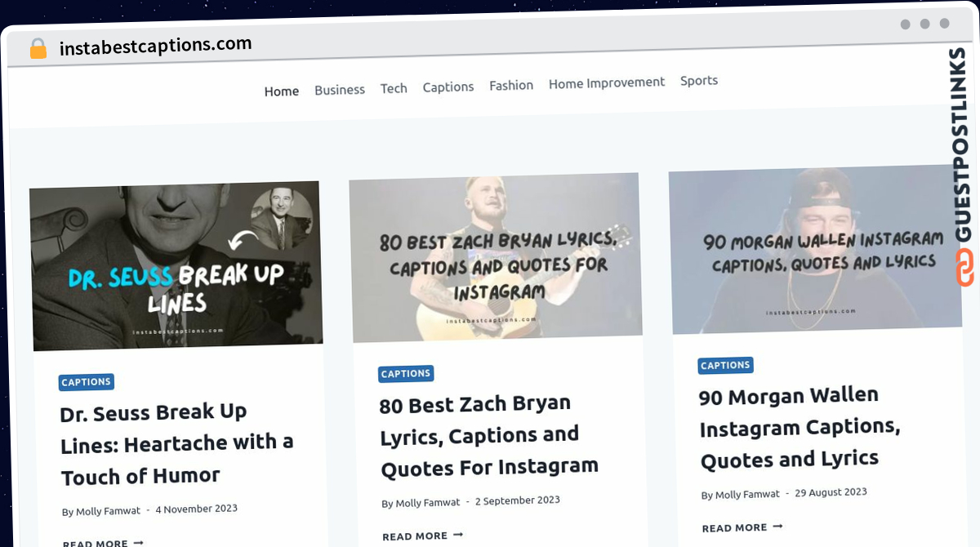The height and width of the screenshot is (547, 980).
Task: Click Captions tag above Morgan Wallen article
Action: [725, 366]
